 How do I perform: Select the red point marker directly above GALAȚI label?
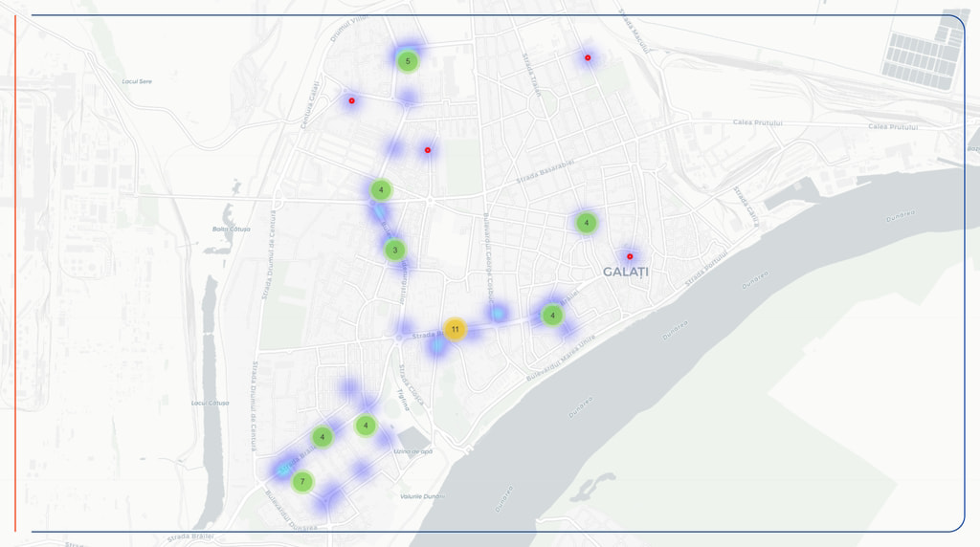[x=630, y=256]
